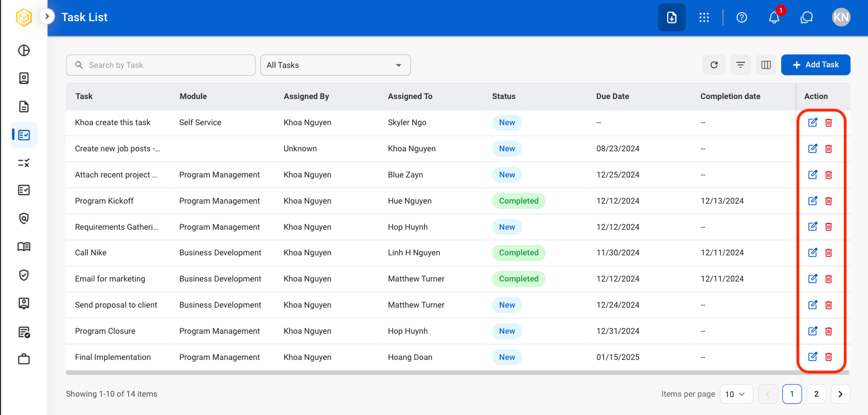The height and width of the screenshot is (415, 868).
Task: Click the Program Kickoff Completed status badge
Action: (x=519, y=201)
